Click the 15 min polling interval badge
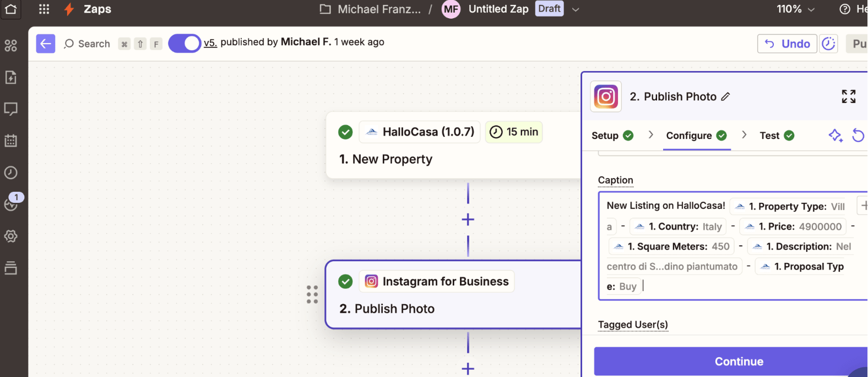Viewport: 868px width, 377px height. pyautogui.click(x=514, y=132)
